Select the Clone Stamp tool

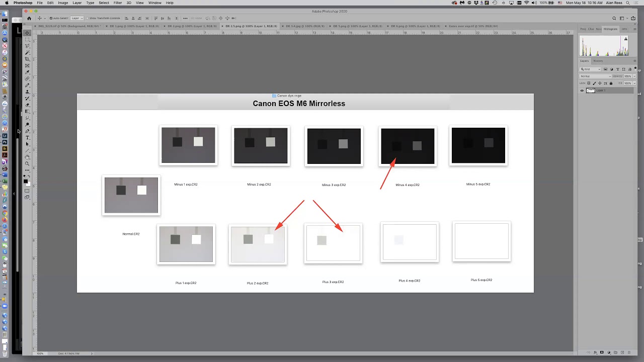click(28, 91)
